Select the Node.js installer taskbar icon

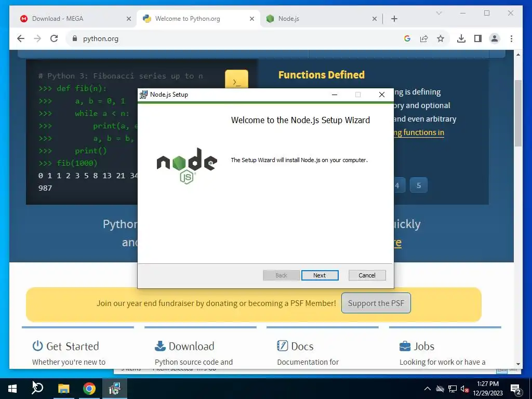115,389
